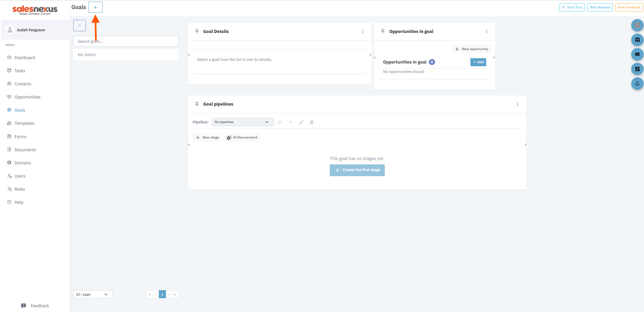Click the salesnexus logo
This screenshot has width=644, height=312.
click(x=35, y=10)
